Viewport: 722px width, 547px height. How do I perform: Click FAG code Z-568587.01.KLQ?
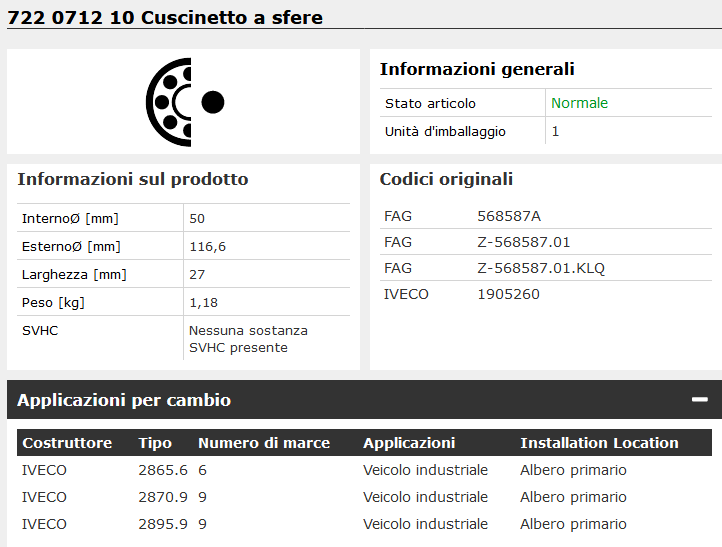(x=541, y=268)
